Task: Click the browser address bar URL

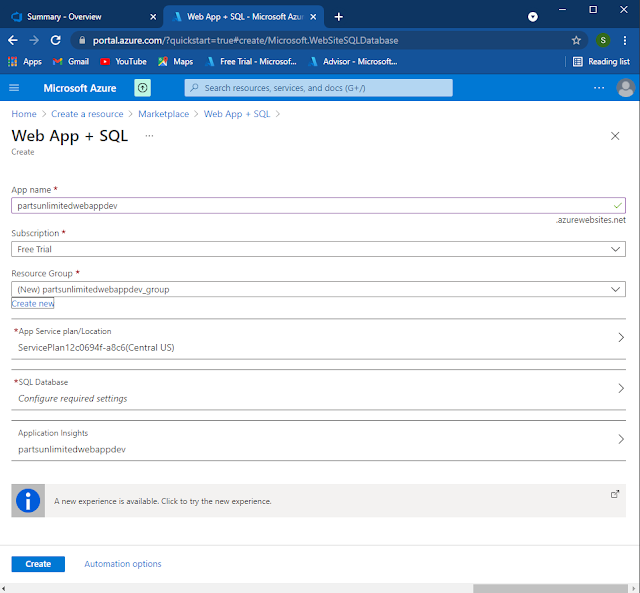Action: coord(245,40)
